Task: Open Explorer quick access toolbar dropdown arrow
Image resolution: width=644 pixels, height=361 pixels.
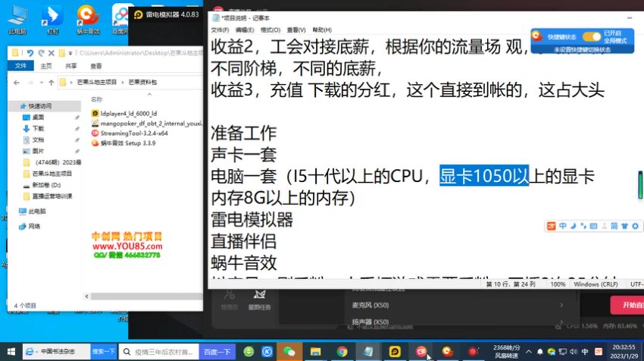Action: coord(70,53)
